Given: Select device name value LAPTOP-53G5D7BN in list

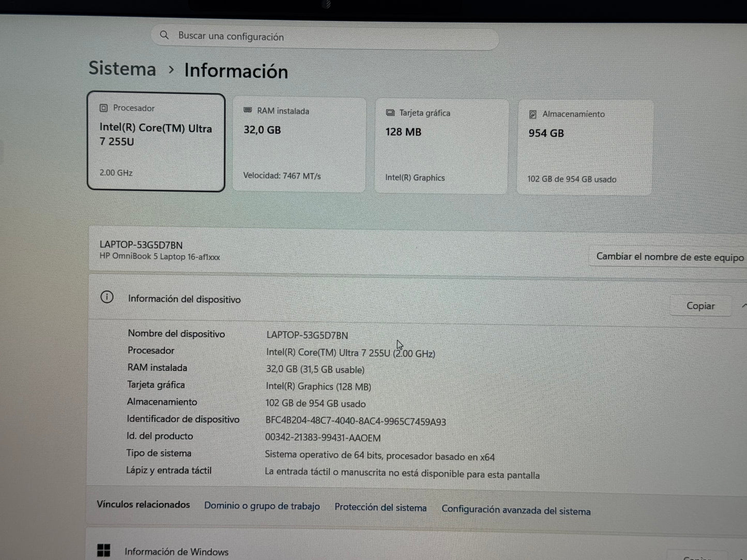Looking at the screenshot, I should pyautogui.click(x=307, y=335).
